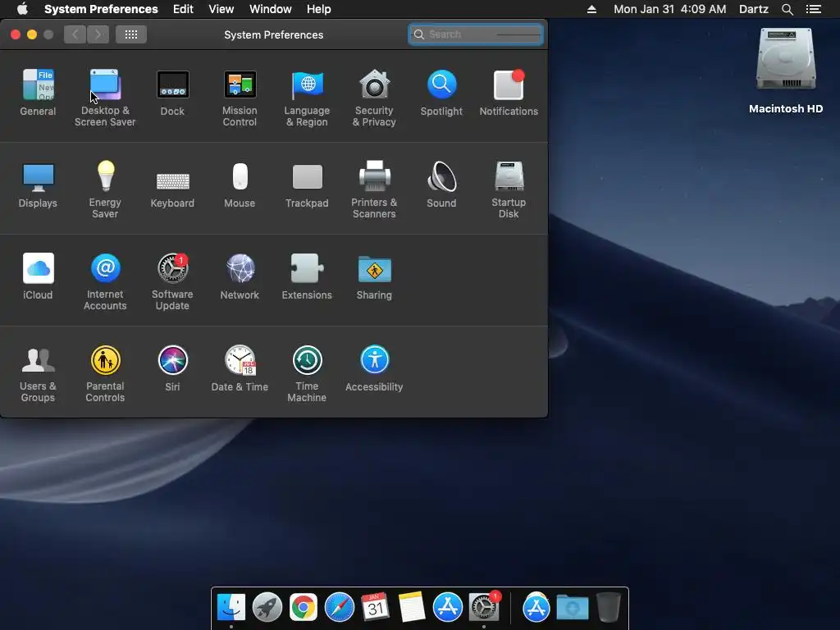Open the Help menu
Viewport: 840px width, 630px height.
[x=319, y=9]
